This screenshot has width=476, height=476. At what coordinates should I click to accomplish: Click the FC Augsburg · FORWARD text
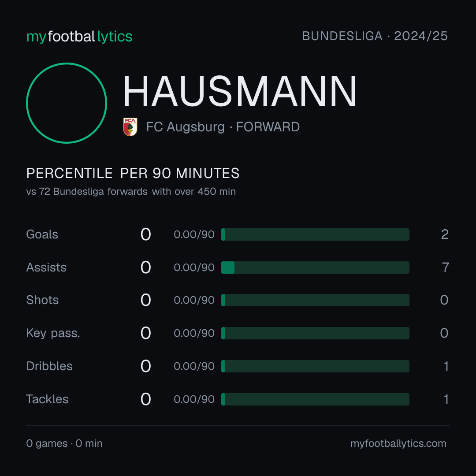pyautogui.click(x=223, y=127)
